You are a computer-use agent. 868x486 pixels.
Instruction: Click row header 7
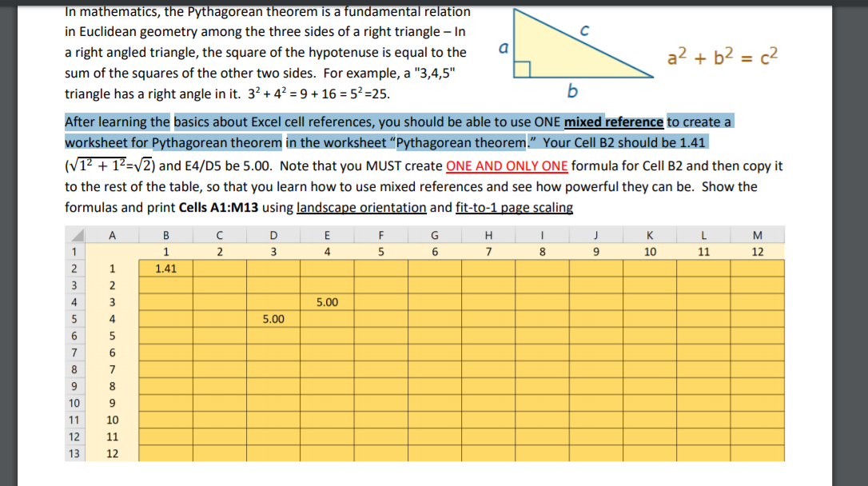click(x=74, y=353)
